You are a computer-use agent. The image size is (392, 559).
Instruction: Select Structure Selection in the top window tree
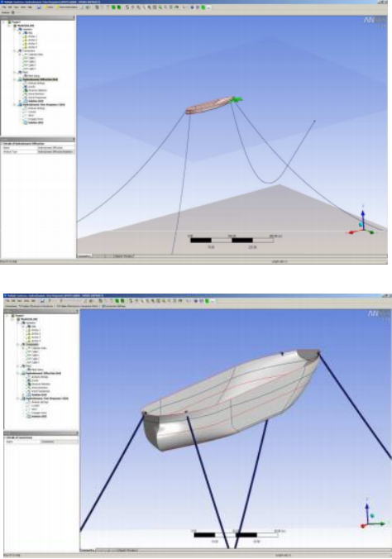tap(37, 90)
